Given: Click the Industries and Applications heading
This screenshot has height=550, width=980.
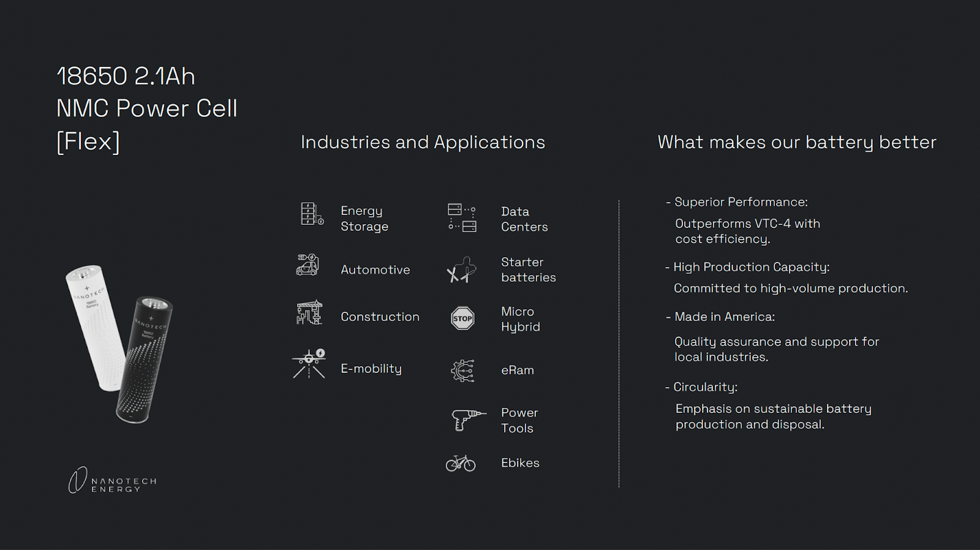Looking at the screenshot, I should [423, 142].
